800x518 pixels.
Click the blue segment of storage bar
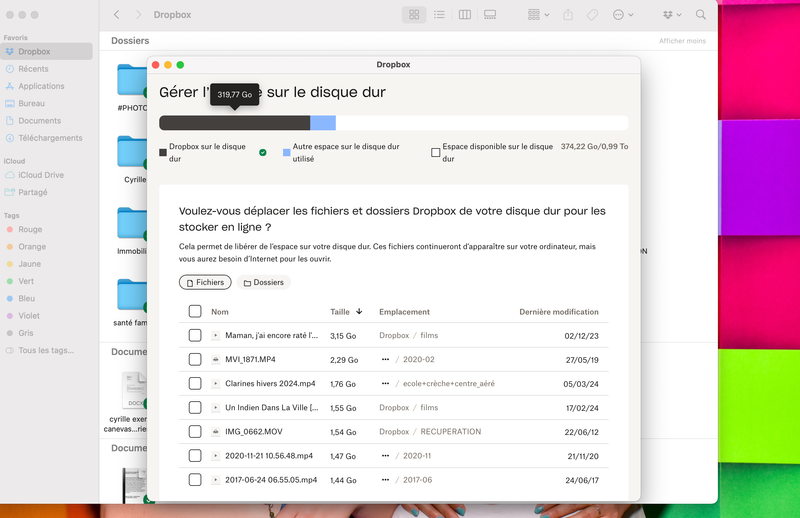click(x=322, y=123)
